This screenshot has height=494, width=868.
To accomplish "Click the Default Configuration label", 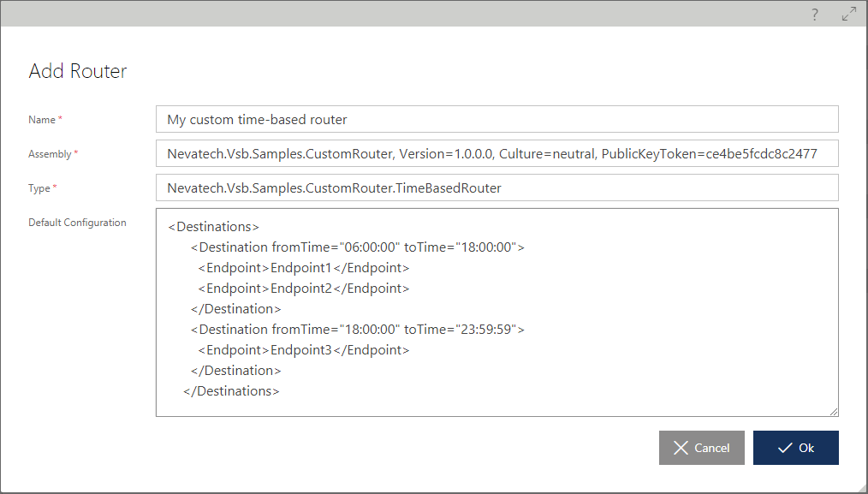I will point(77,222).
